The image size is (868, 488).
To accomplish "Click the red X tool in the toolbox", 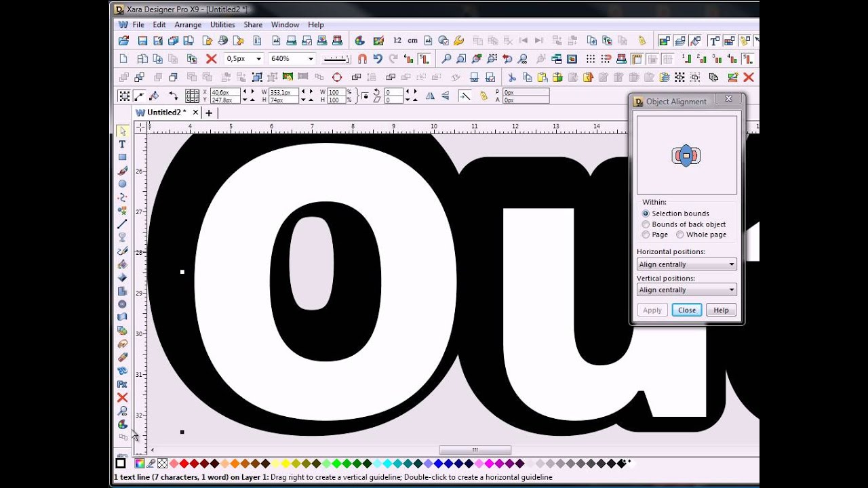I will (122, 397).
